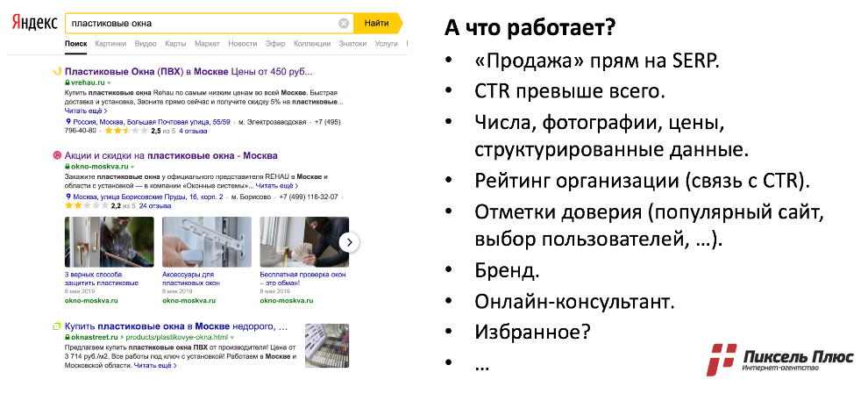The height and width of the screenshot is (401, 868).
Task: Open the window accessories hinge thumbnail
Action: 207,242
